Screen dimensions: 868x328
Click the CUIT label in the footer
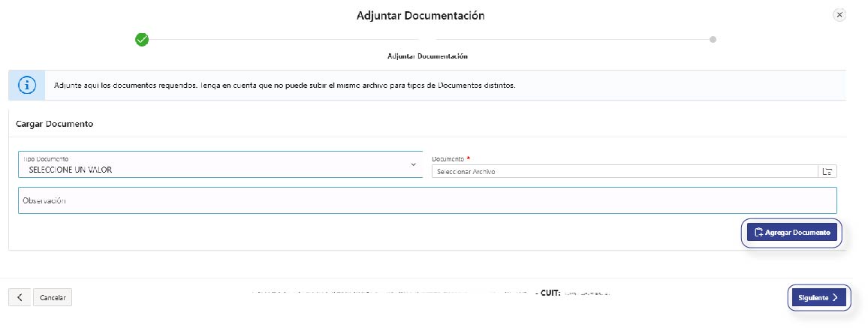[x=550, y=293]
